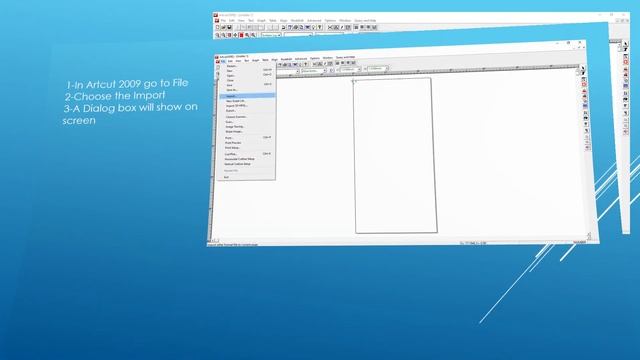Choose Import... in the open File menu
This screenshot has height=360, width=640.
247,96
